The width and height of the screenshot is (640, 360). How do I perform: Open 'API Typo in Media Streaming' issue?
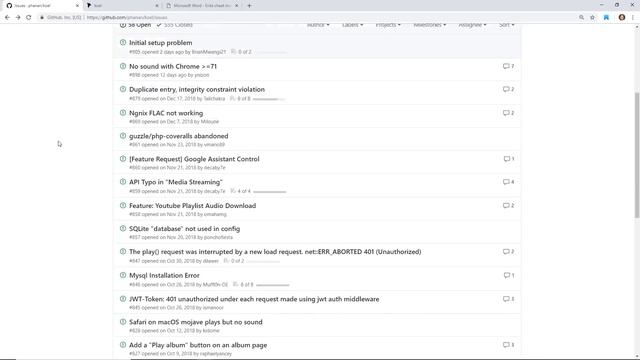176,182
